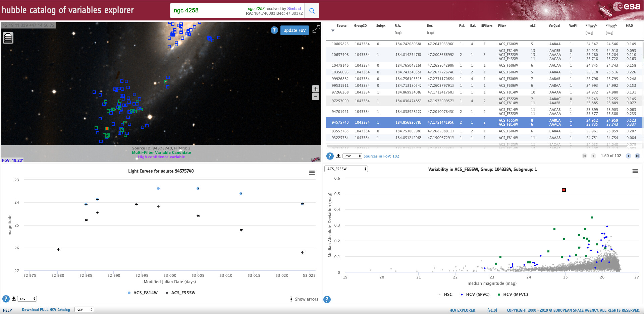Click the magnifier search icon

tap(312, 11)
